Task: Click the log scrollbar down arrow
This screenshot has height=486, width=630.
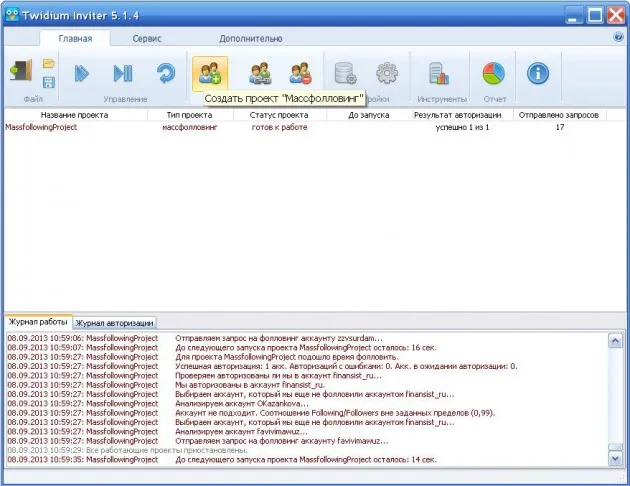Action: pyautogui.click(x=615, y=458)
